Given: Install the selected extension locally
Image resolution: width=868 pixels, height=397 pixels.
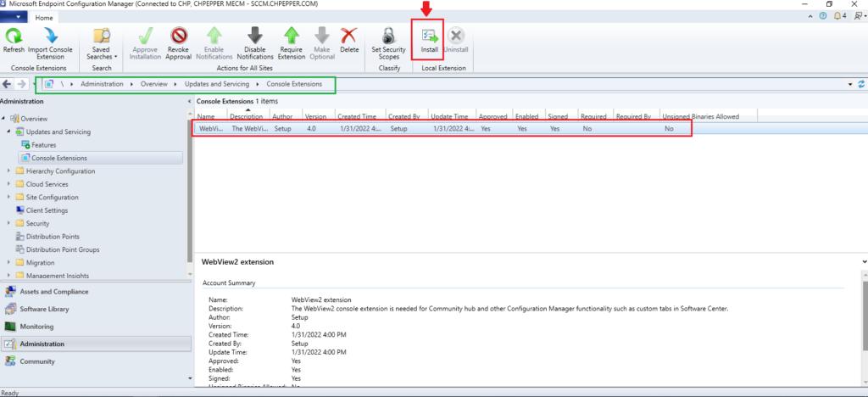Looking at the screenshot, I should 430,41.
